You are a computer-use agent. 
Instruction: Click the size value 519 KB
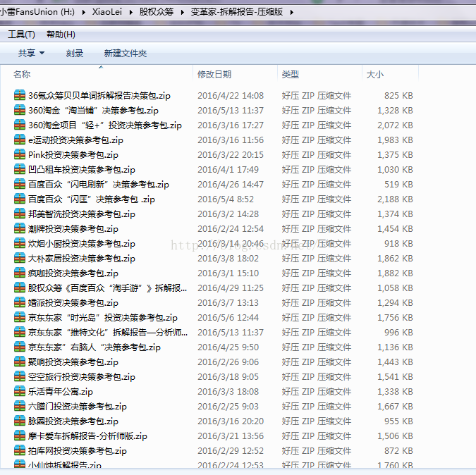point(398,185)
